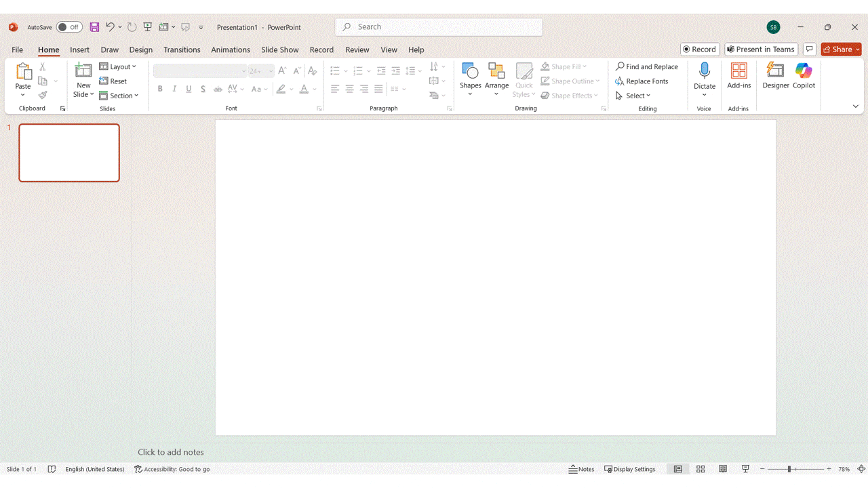The image size is (868, 488).
Task: Toggle the Notes pane in status bar
Action: click(582, 469)
